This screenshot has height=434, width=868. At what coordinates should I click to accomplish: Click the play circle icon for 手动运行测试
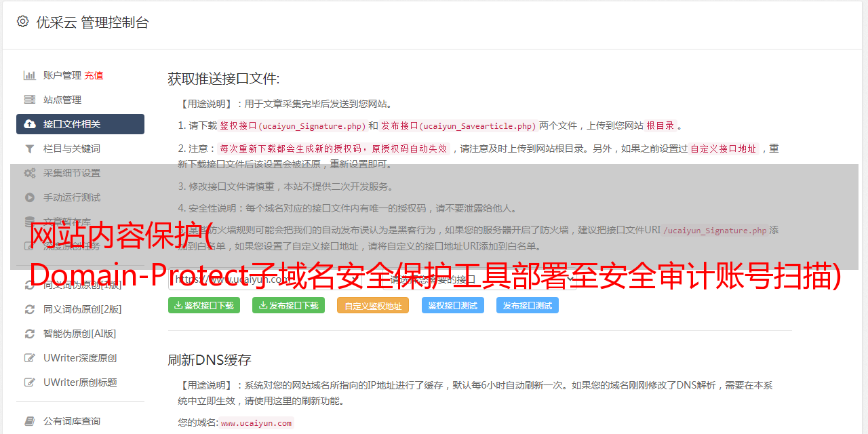(30, 197)
